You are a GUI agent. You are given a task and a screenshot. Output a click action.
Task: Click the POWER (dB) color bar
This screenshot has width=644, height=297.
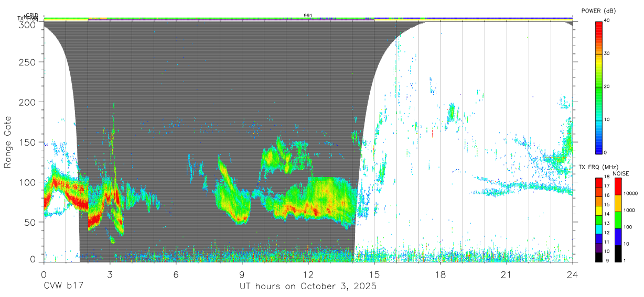click(599, 87)
